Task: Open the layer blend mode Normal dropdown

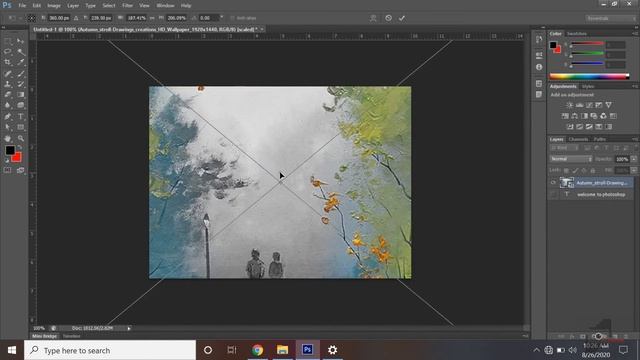Action: (x=571, y=159)
